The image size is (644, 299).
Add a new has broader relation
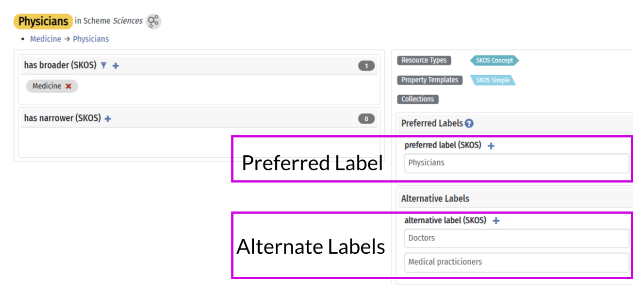[x=116, y=65]
